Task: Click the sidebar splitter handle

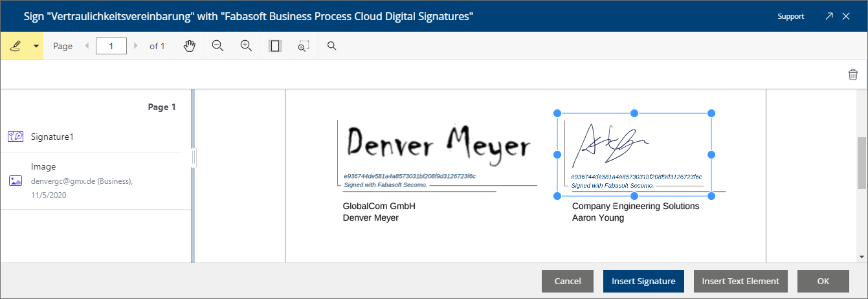Action: (193, 158)
